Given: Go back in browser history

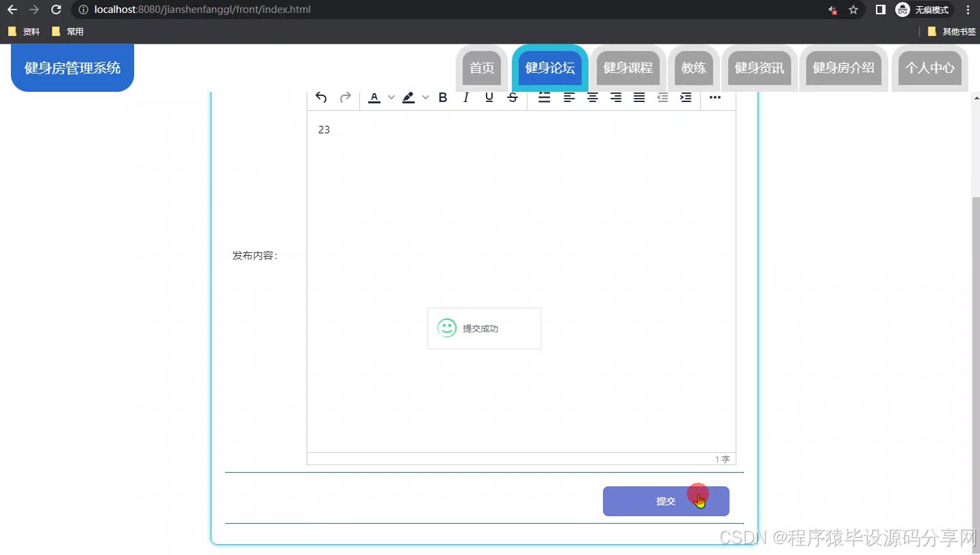Looking at the screenshot, I should click(12, 10).
